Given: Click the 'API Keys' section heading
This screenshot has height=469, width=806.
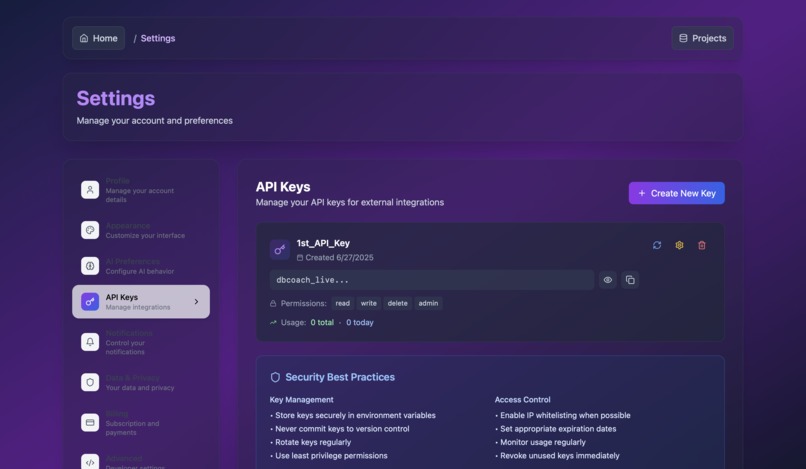Looking at the screenshot, I should pyautogui.click(x=283, y=187).
